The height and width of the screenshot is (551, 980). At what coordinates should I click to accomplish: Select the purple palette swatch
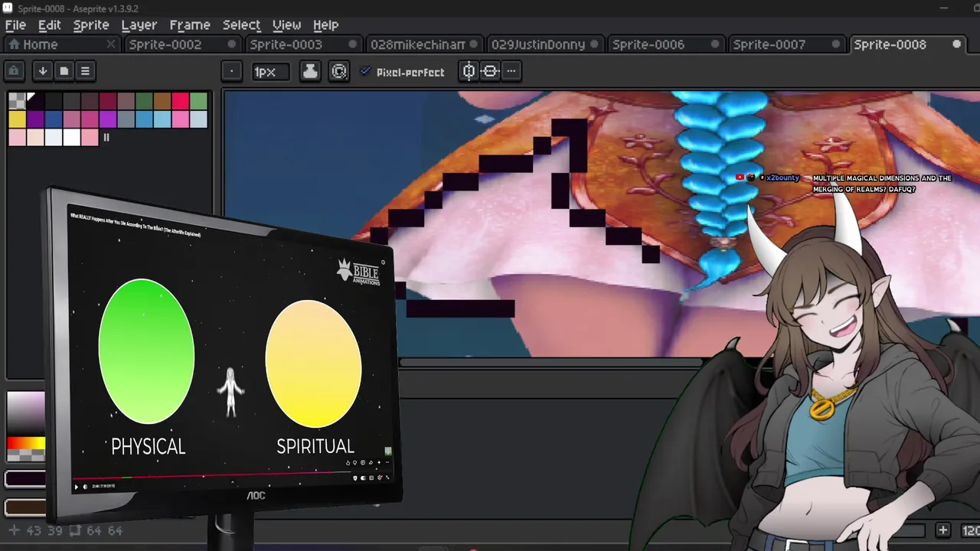[x=34, y=119]
